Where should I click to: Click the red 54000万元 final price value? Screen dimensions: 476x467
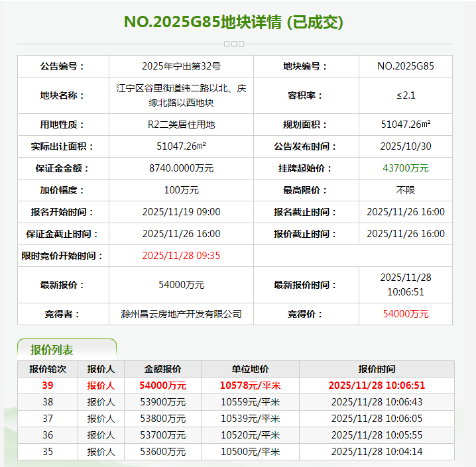click(x=406, y=314)
